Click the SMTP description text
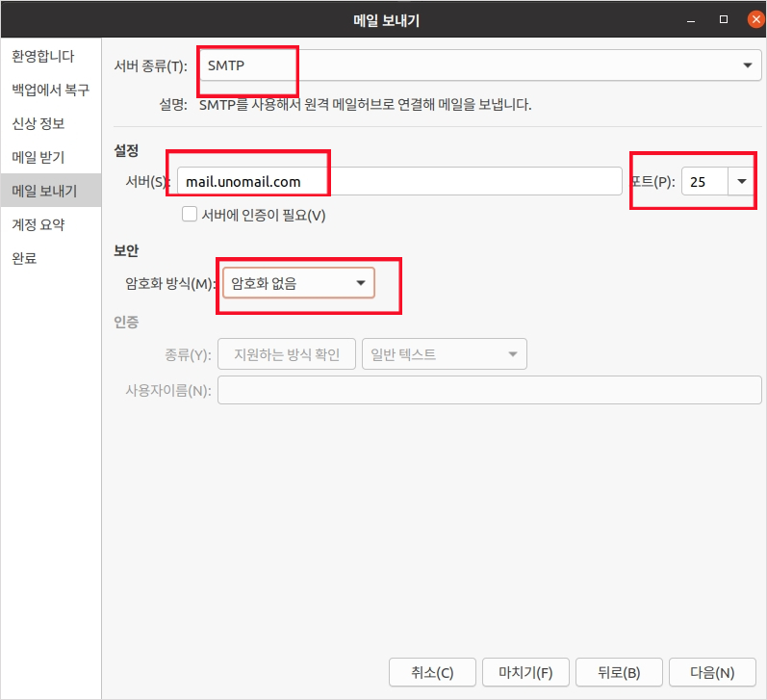767x700 pixels. point(365,104)
